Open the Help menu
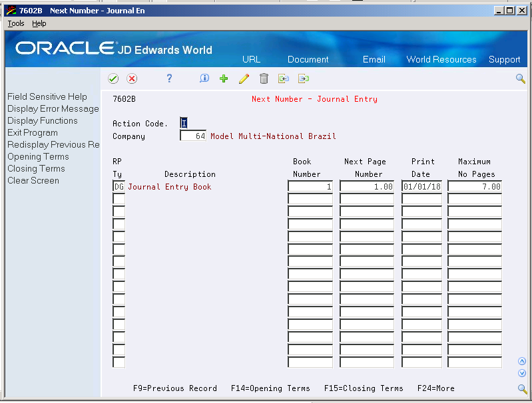 click(x=39, y=23)
